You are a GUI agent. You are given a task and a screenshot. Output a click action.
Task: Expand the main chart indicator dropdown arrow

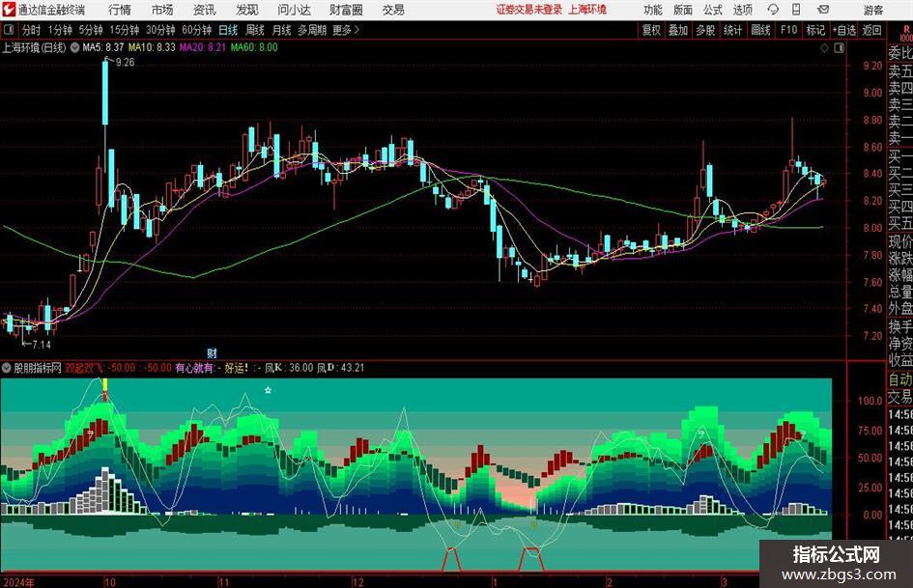[74, 47]
